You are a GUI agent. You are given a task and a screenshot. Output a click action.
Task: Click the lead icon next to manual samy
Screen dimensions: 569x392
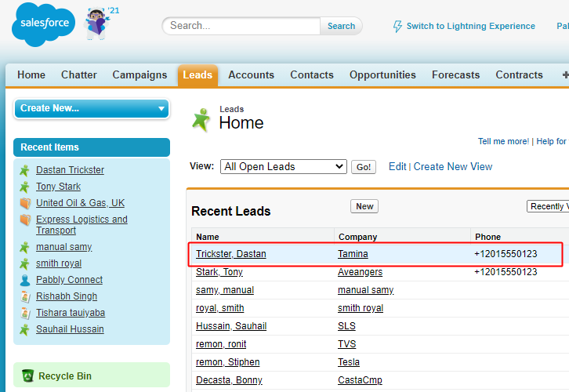pyautogui.click(x=24, y=247)
